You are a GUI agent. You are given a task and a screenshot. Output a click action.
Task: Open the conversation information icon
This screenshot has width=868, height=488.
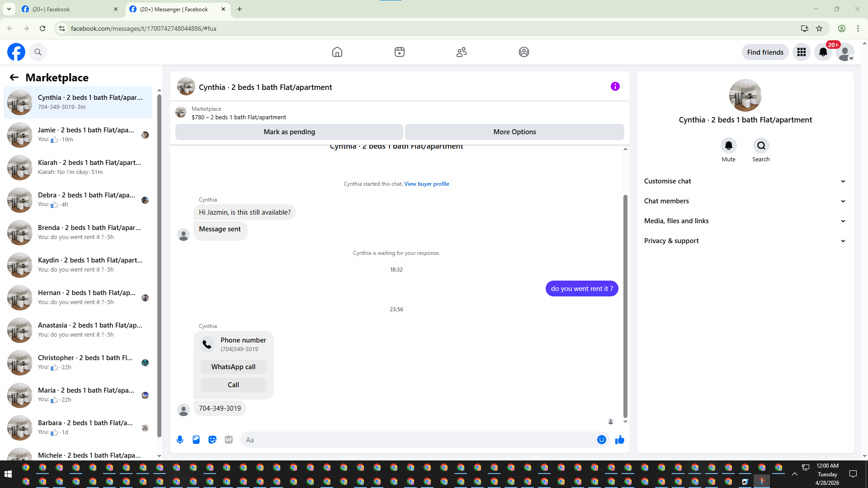[x=615, y=86]
